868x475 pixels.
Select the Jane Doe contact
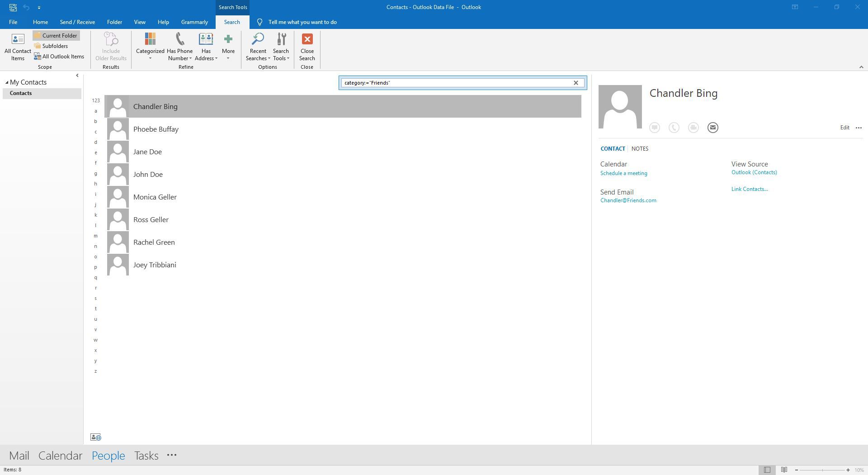[344, 152]
